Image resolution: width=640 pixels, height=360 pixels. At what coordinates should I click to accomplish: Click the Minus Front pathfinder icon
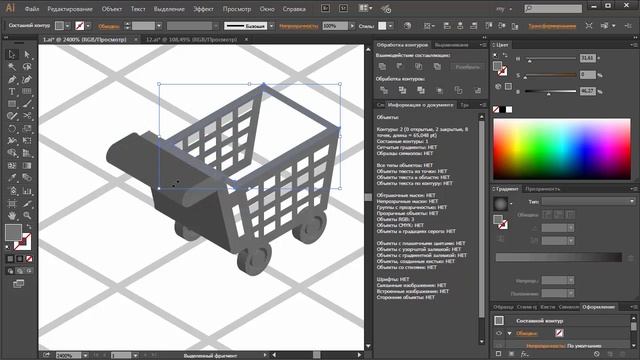point(400,67)
